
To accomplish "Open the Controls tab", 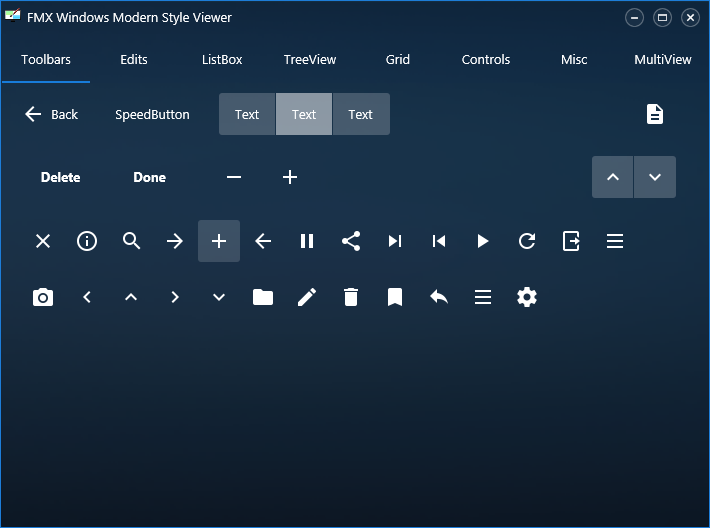I will coord(486,60).
